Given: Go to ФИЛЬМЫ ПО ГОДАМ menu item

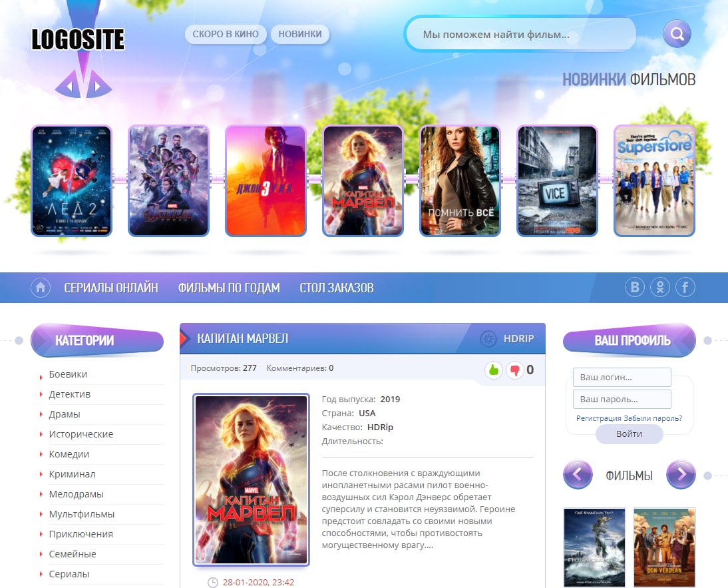Looking at the screenshot, I should [229, 288].
